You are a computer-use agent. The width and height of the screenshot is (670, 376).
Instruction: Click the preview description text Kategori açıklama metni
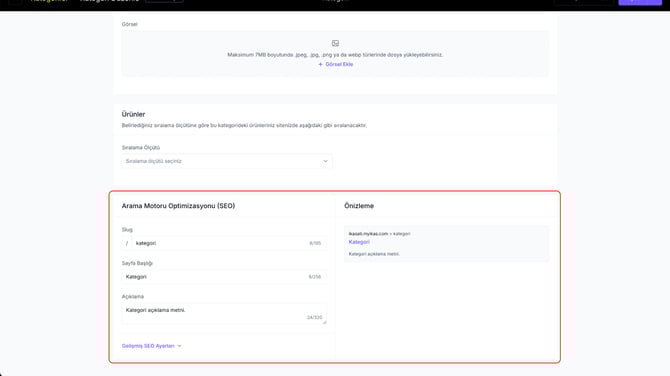click(x=374, y=254)
